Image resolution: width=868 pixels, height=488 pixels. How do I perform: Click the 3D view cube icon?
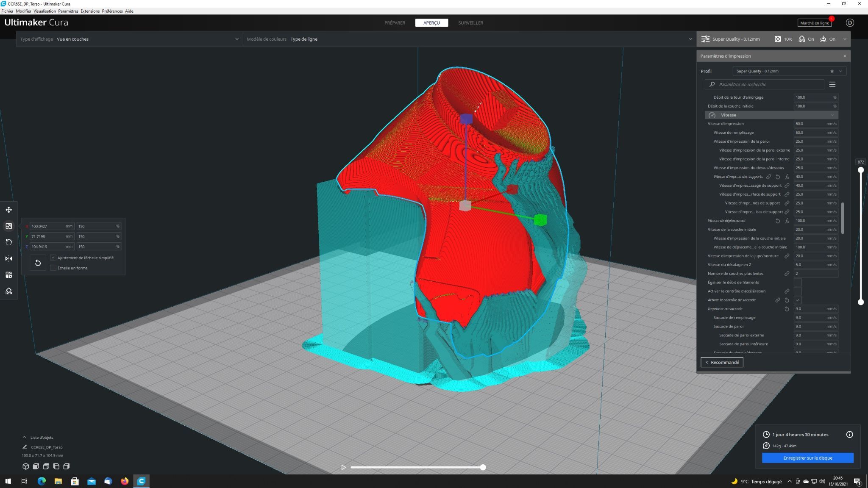click(x=25, y=466)
